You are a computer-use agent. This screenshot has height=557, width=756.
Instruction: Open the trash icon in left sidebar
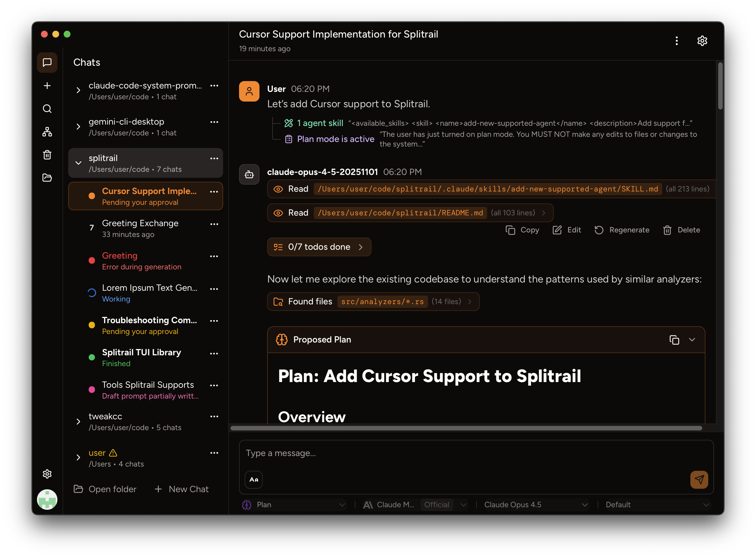pyautogui.click(x=47, y=155)
